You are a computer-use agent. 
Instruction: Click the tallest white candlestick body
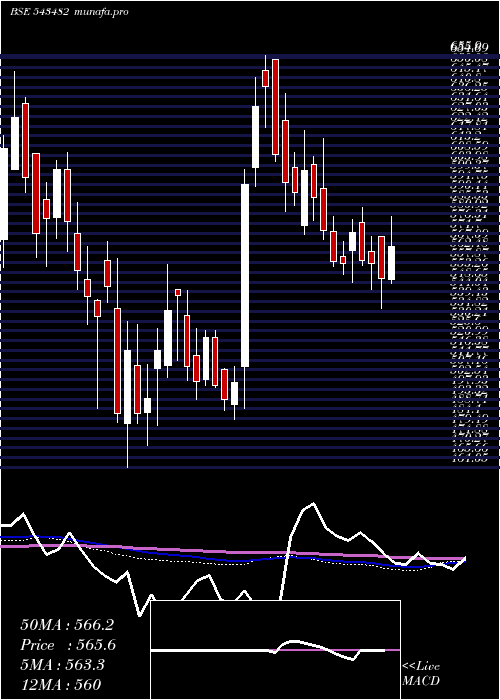tap(245, 275)
